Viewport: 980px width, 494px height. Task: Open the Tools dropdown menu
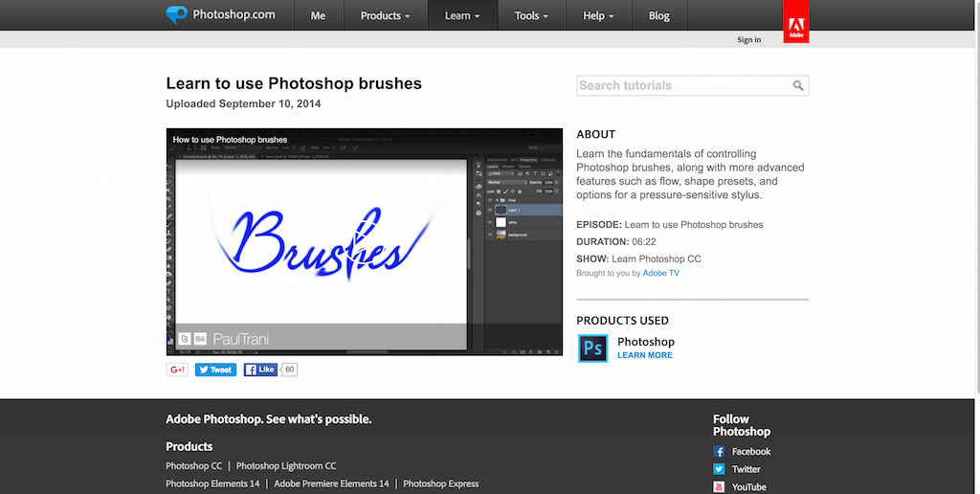[x=531, y=15]
